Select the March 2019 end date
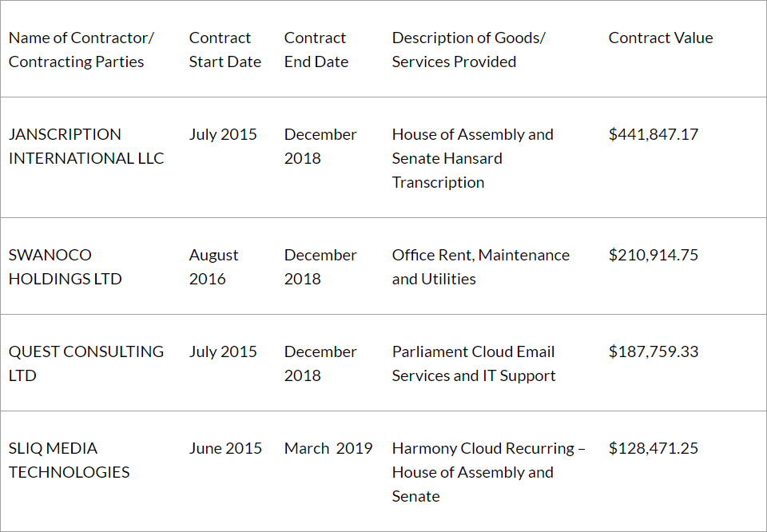This screenshot has width=767, height=532. point(328,448)
